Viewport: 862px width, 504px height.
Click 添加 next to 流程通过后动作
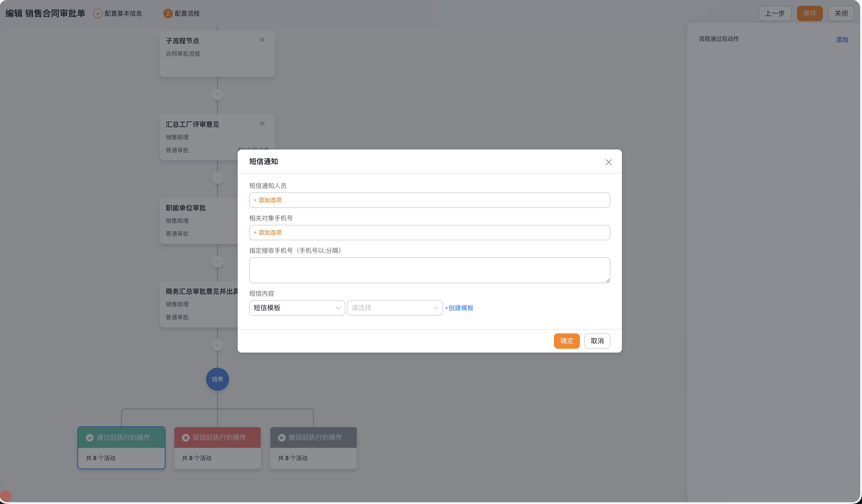pos(842,40)
